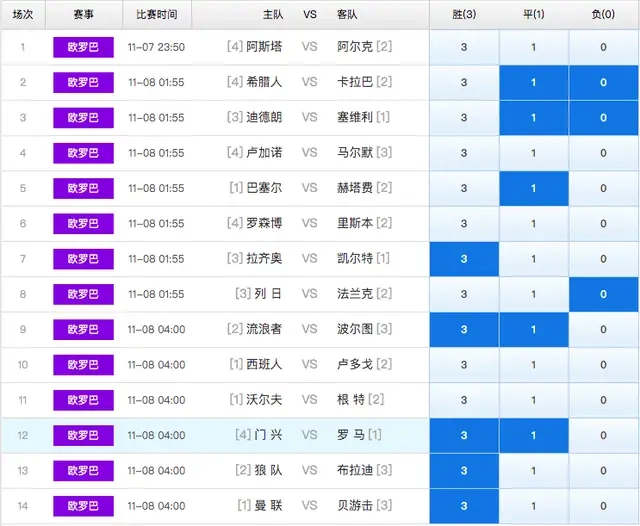
Task: Click the 胜(3) column header
Action: point(464,15)
